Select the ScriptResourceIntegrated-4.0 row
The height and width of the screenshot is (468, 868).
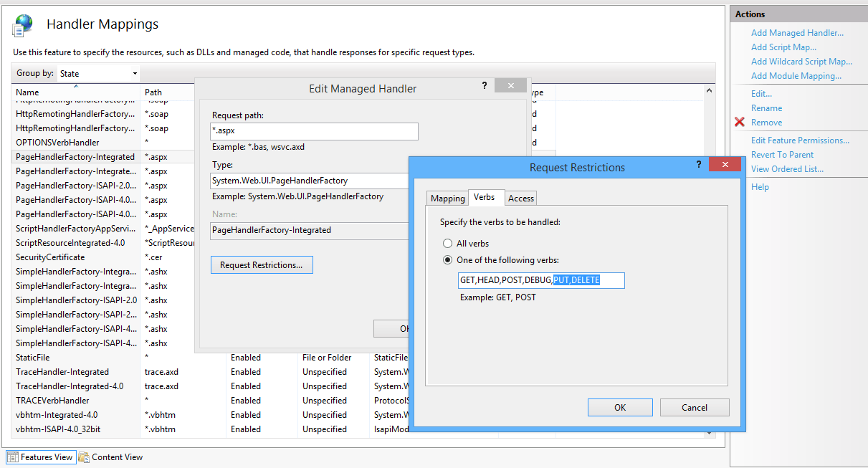[x=103, y=243]
